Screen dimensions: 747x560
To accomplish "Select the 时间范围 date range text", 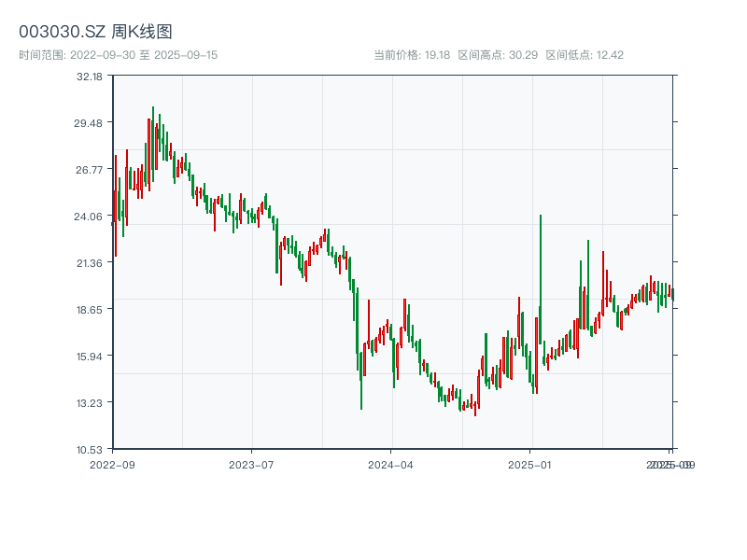I will pos(118,55).
